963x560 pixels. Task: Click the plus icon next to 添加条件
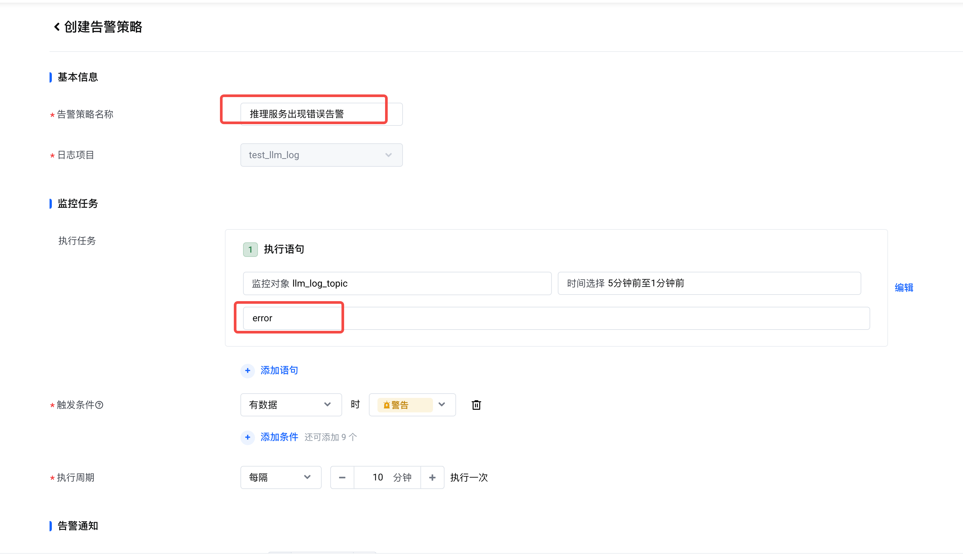[x=248, y=437]
